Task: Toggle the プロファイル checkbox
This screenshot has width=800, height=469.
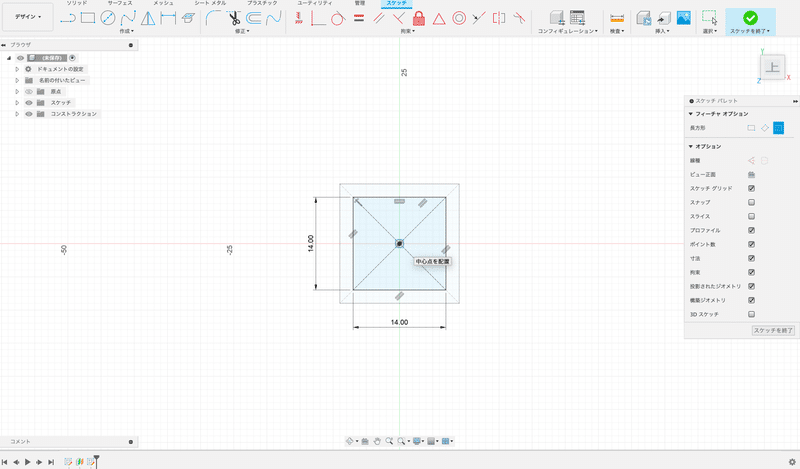Action: pos(751,230)
